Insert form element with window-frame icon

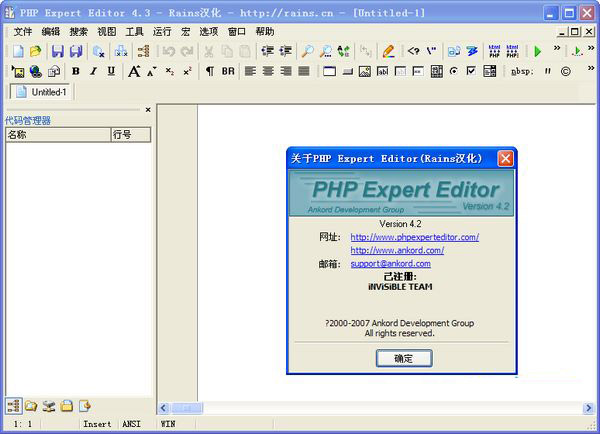point(329,71)
